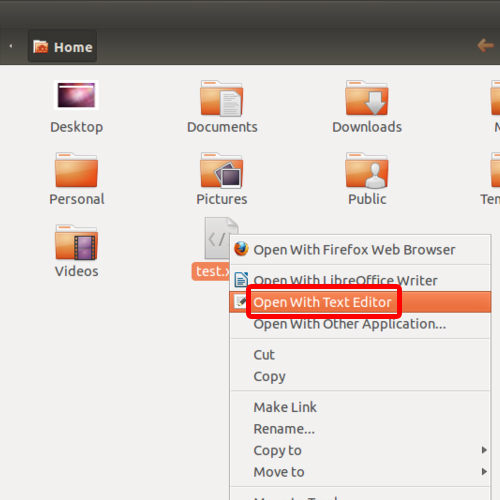Screen dimensions: 500x500
Task: Click the Downloads folder label
Action: coord(367,127)
